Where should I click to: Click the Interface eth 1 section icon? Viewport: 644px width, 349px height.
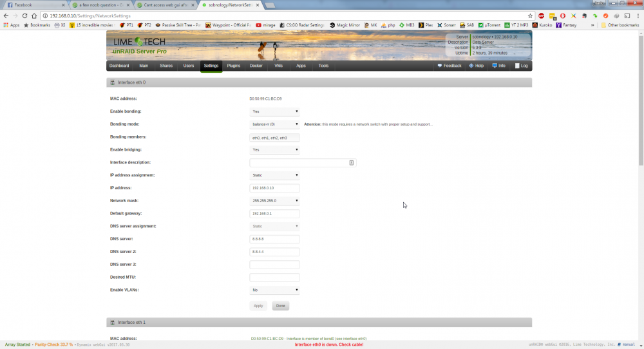[x=112, y=323]
